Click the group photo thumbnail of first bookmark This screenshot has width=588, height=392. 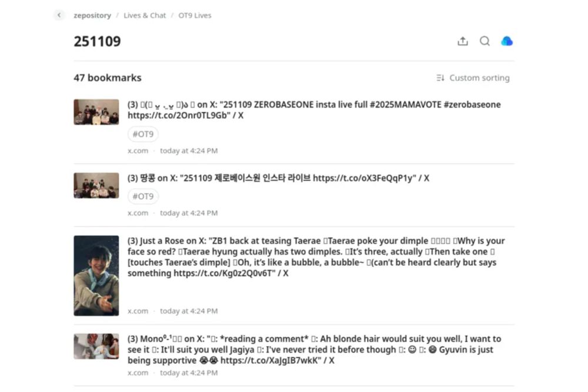click(x=96, y=112)
